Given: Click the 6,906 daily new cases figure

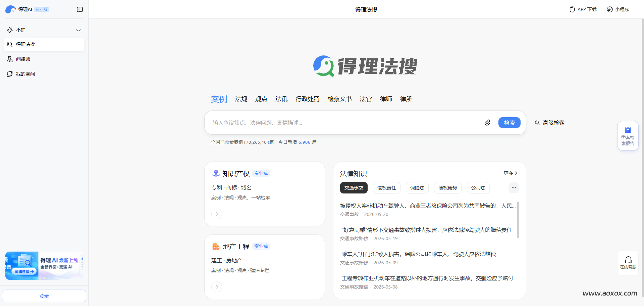Looking at the screenshot, I should coord(305,142).
